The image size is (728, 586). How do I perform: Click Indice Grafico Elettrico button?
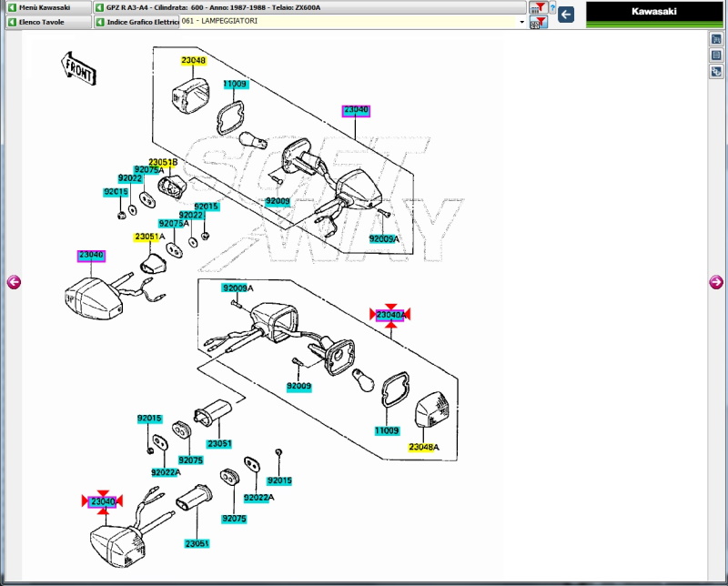(x=136, y=22)
